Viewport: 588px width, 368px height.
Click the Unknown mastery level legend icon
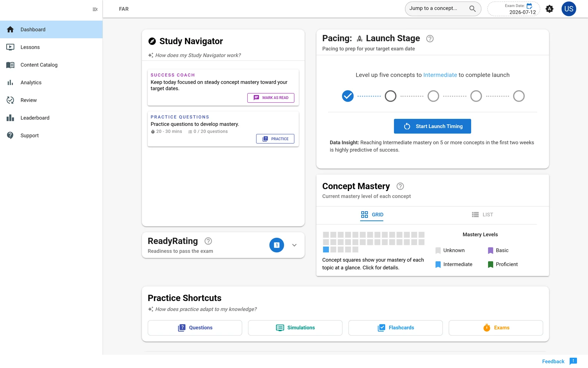point(438,251)
